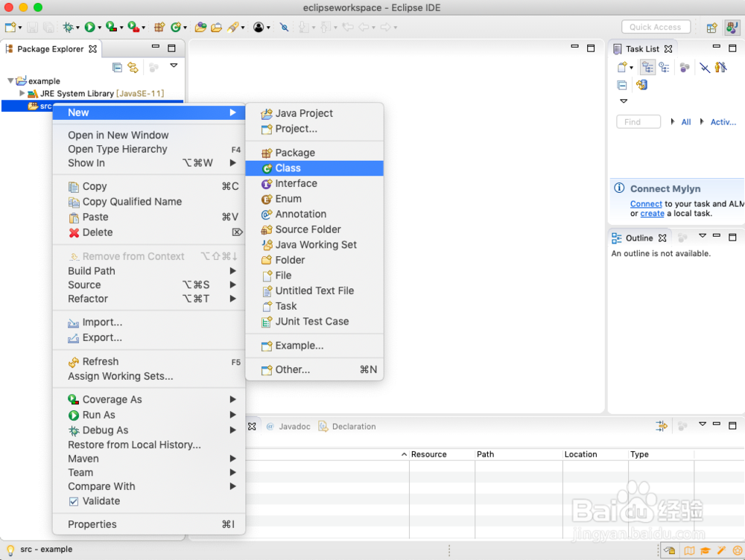745x560 pixels.
Task: Click the Toggle Mark Occurrences toolbar icon
Action: coord(284,27)
